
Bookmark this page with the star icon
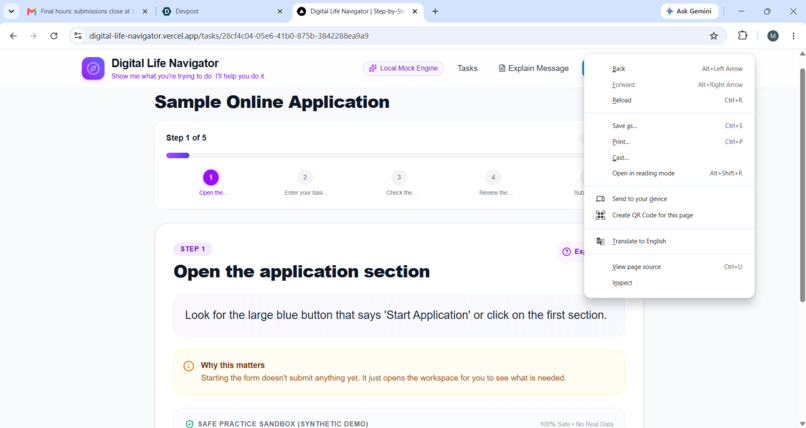click(713, 35)
